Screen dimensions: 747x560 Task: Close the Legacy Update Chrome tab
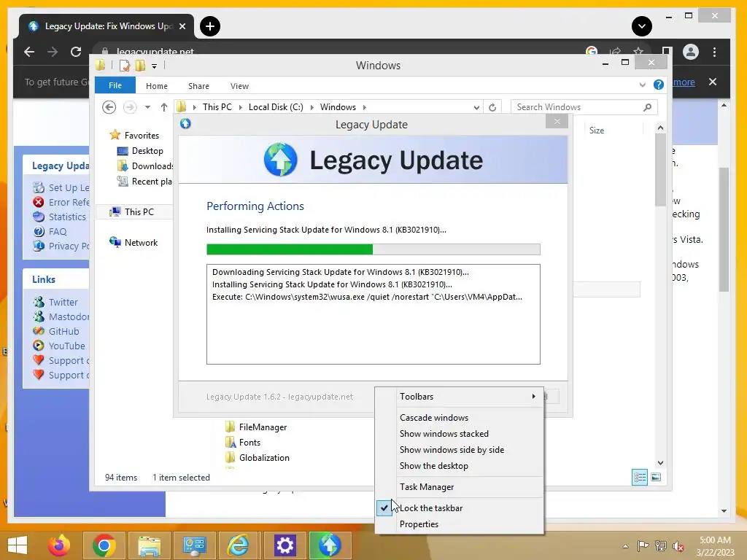coord(182,26)
